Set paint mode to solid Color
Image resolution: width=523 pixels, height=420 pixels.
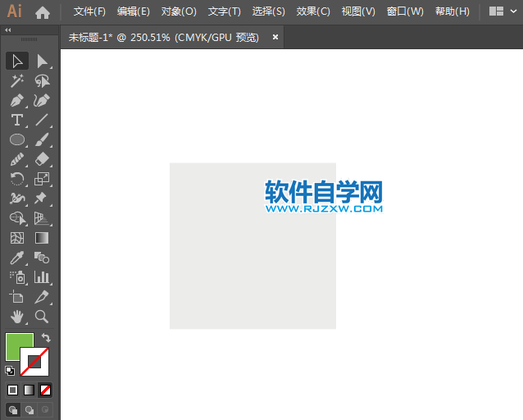pos(12,390)
